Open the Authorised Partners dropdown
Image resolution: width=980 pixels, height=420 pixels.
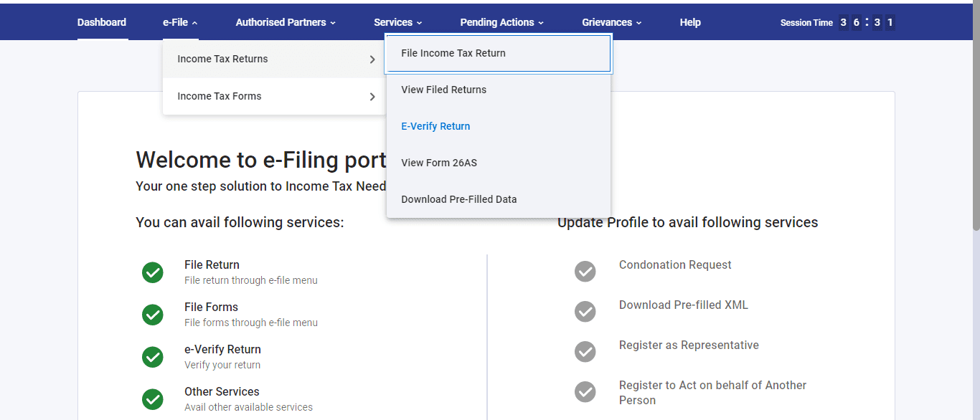(x=286, y=22)
